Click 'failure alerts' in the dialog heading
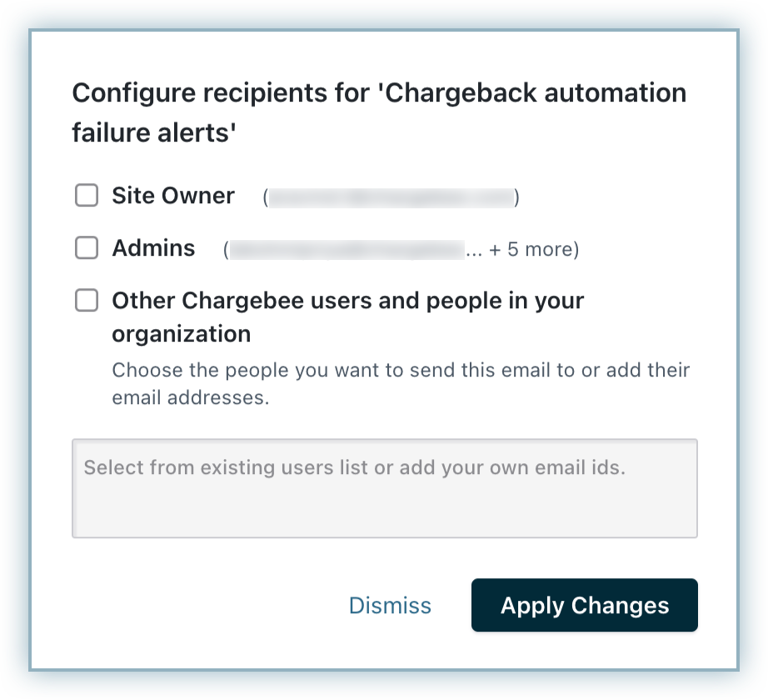Image resolution: width=768 pixels, height=700 pixels. [x=154, y=132]
